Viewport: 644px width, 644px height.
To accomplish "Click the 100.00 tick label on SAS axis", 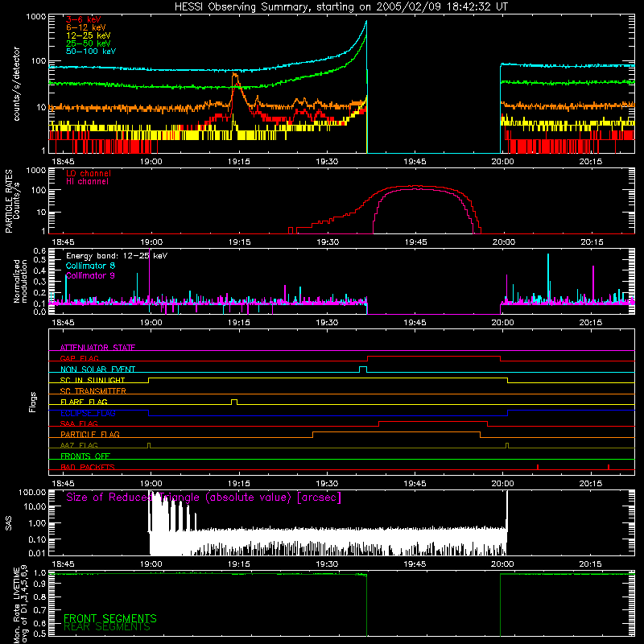I will coord(32,492).
